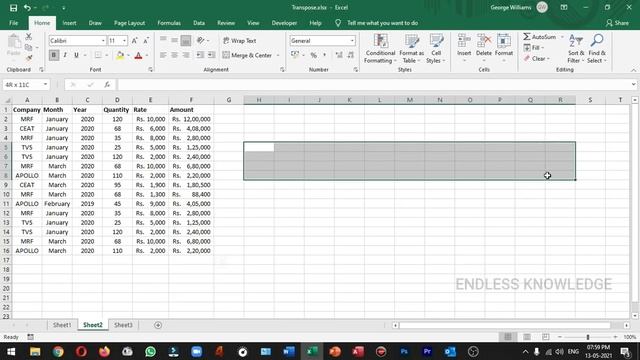Click the formula bar input field

tap(373, 84)
